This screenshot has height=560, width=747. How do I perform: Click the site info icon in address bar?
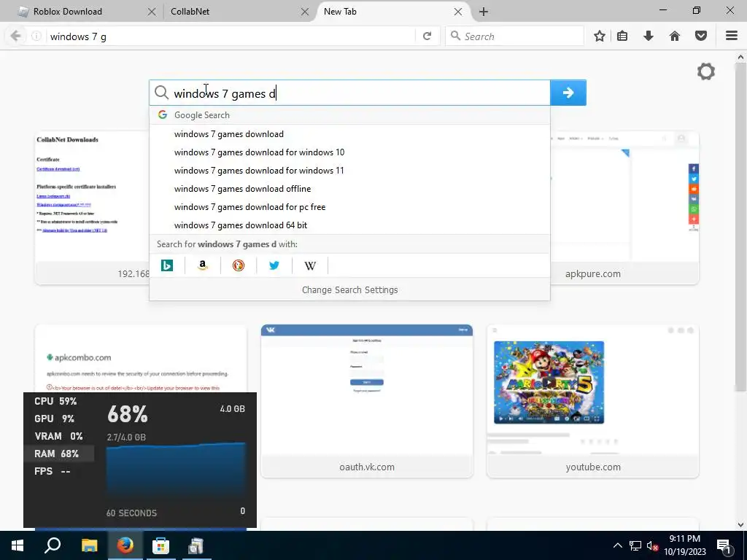[x=36, y=36]
